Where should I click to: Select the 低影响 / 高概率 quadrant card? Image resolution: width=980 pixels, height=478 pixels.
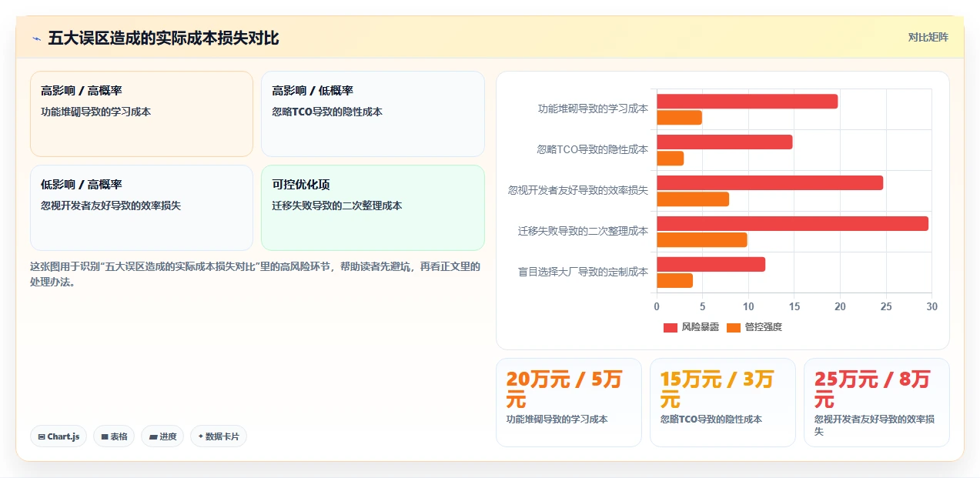(x=142, y=208)
